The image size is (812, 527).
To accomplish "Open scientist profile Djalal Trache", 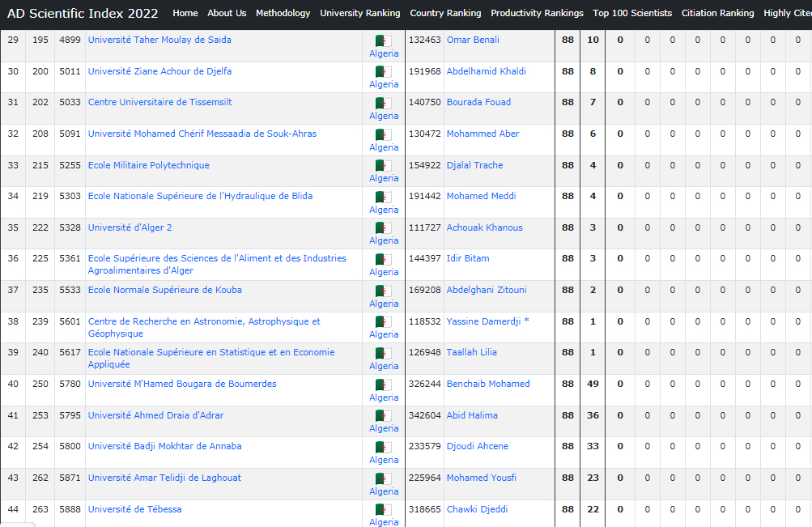I will coord(474,165).
